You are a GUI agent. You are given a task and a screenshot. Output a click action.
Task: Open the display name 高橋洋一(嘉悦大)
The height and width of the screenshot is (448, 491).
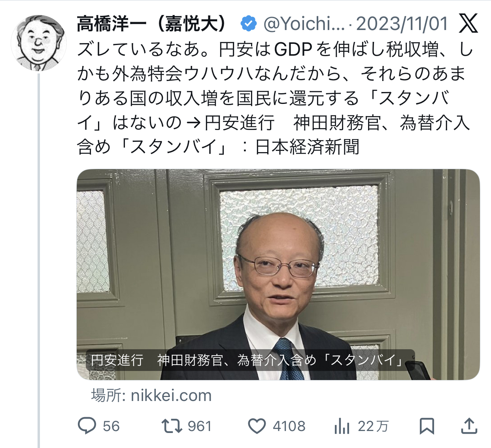click(x=153, y=24)
